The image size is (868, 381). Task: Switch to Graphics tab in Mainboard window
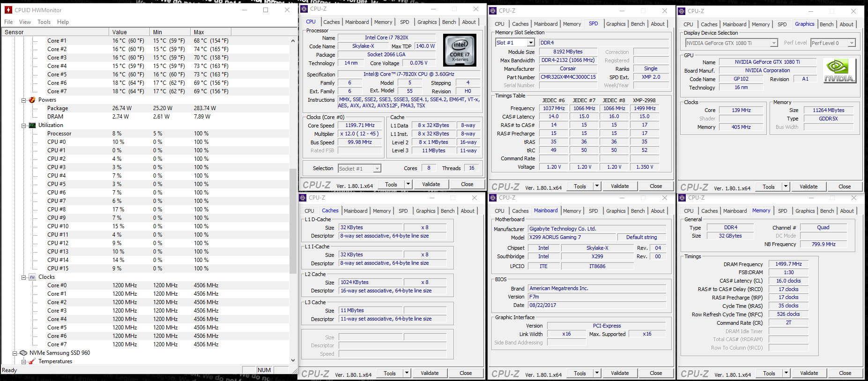point(616,211)
